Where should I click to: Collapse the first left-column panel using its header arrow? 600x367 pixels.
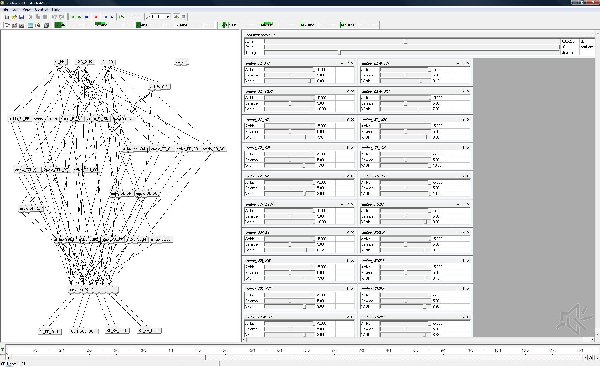pyautogui.click(x=343, y=63)
